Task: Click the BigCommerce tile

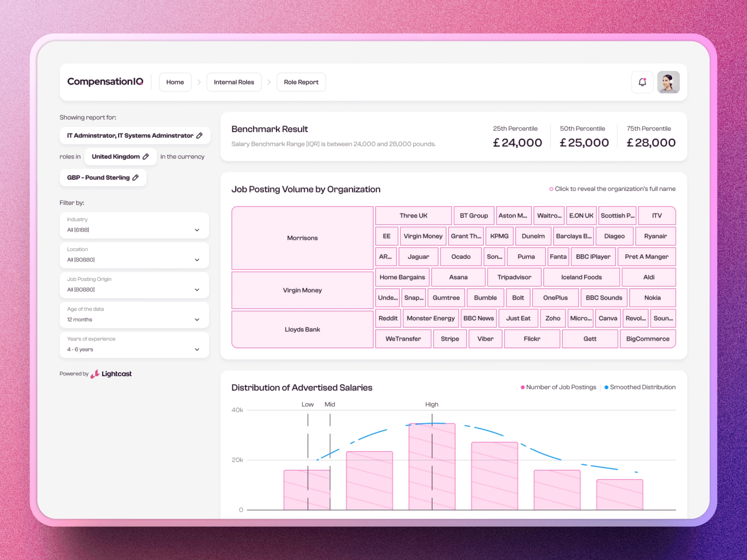Action: (x=648, y=339)
